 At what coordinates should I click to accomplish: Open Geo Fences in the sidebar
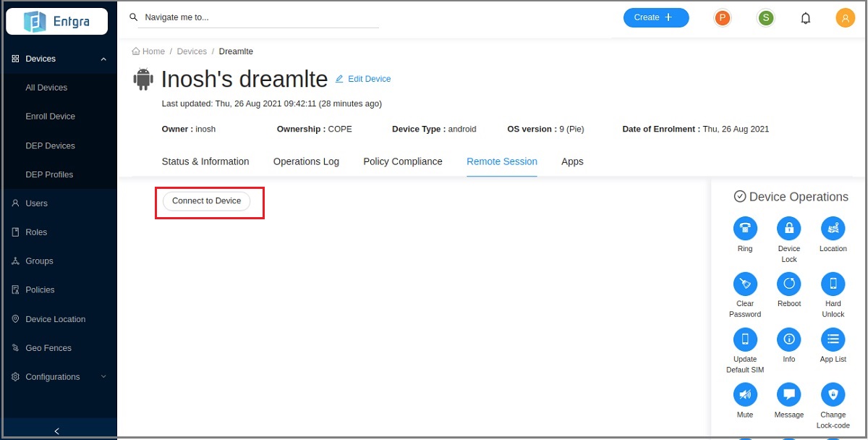pos(48,348)
